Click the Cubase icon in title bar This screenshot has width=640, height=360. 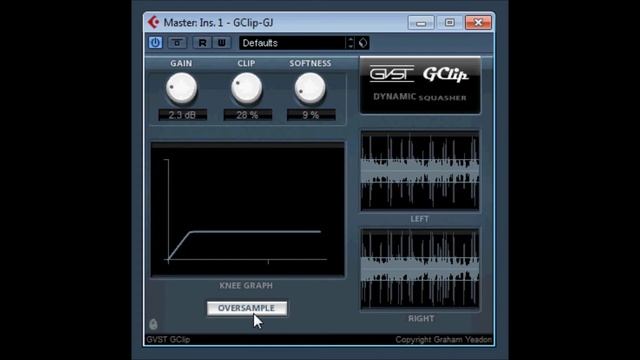153,22
